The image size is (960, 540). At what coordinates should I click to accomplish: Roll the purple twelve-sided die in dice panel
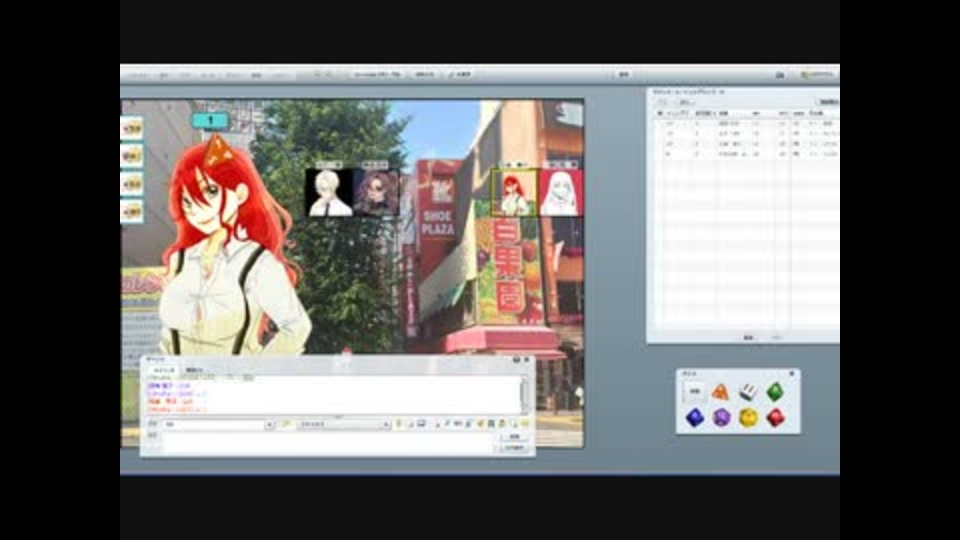tap(721, 418)
